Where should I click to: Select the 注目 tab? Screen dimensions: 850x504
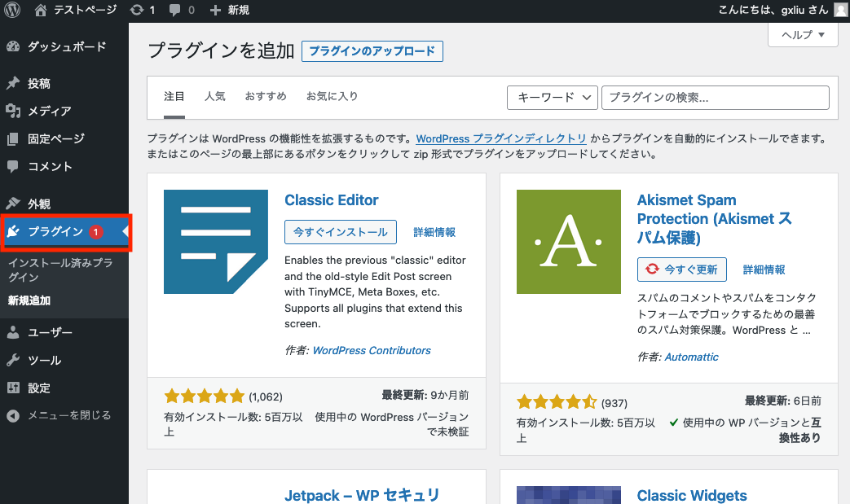174,96
